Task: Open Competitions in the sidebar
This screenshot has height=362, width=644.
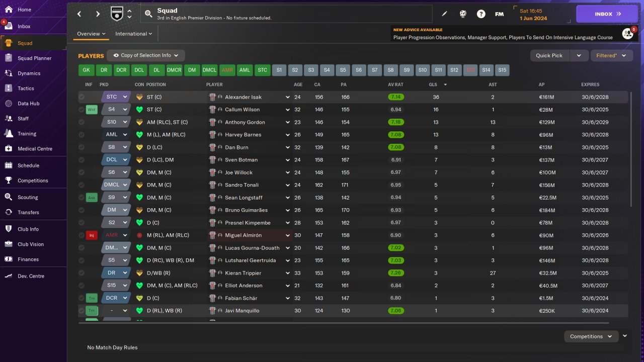Action: click(x=33, y=180)
